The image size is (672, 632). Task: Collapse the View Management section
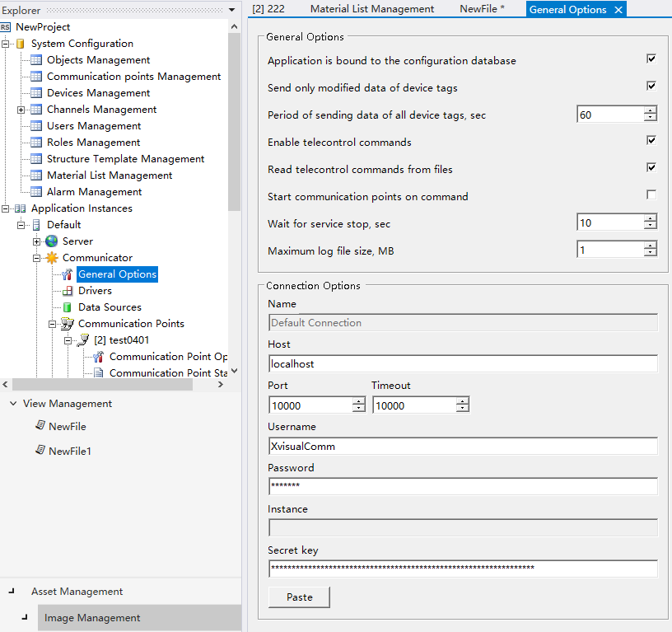[x=12, y=404]
